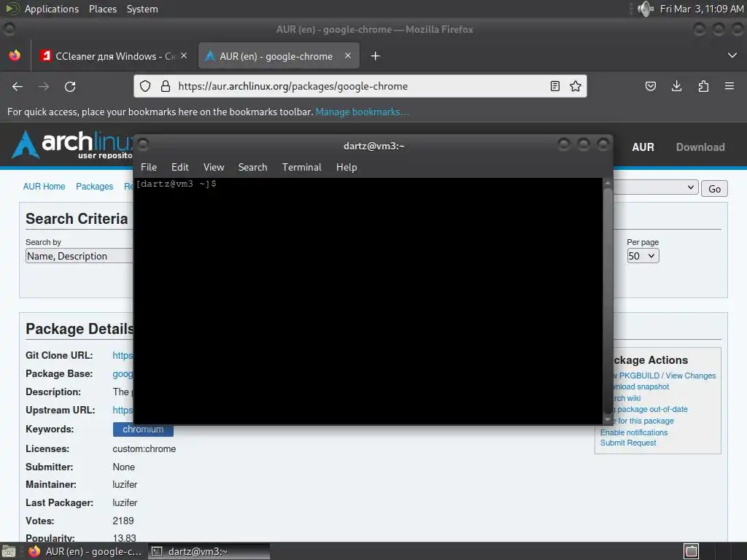This screenshot has width=747, height=560.
Task: Click maintainer name luzifer
Action: coord(125,484)
